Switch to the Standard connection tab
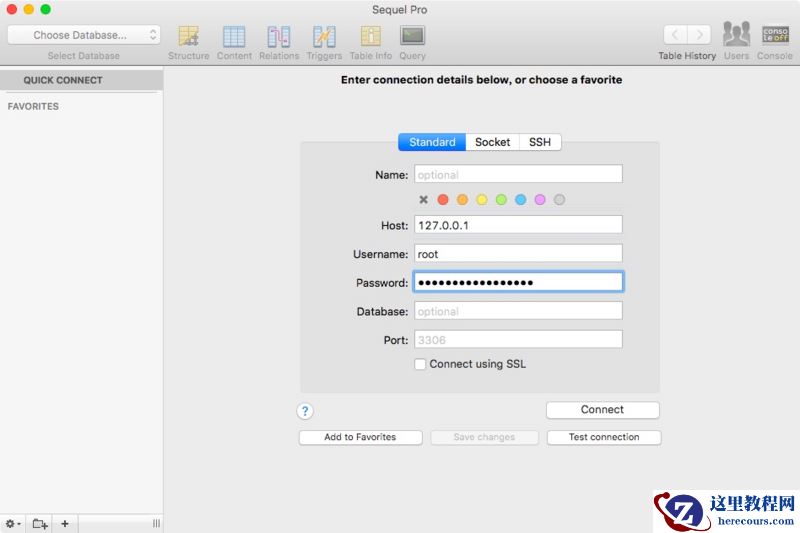 tap(432, 142)
